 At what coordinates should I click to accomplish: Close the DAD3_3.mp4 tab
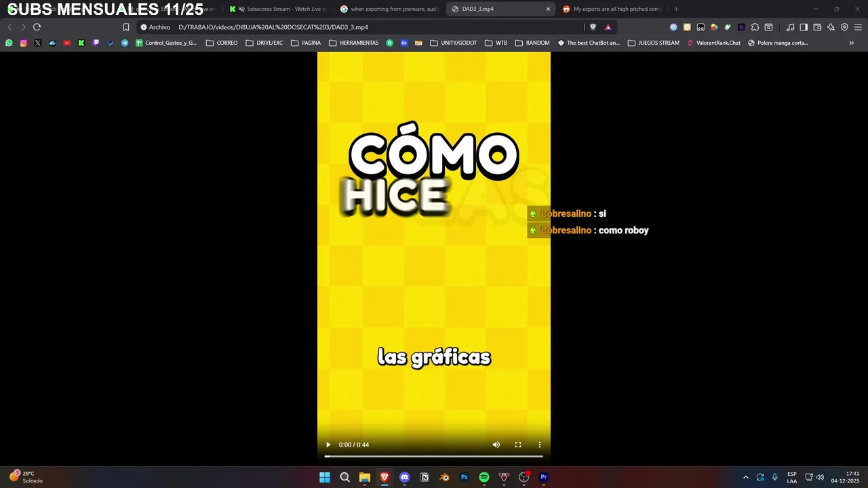click(549, 9)
